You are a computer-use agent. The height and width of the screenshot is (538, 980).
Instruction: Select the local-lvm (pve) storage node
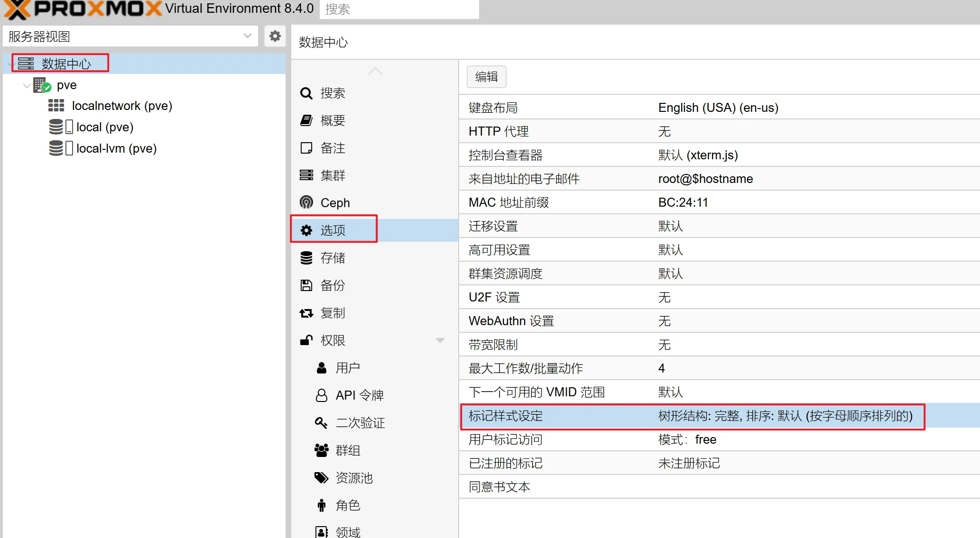coord(116,148)
